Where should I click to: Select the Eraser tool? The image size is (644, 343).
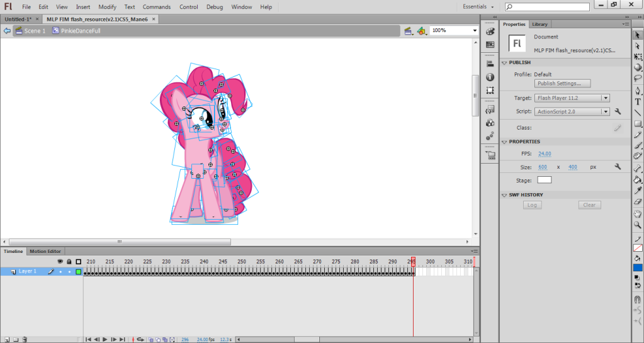click(638, 201)
